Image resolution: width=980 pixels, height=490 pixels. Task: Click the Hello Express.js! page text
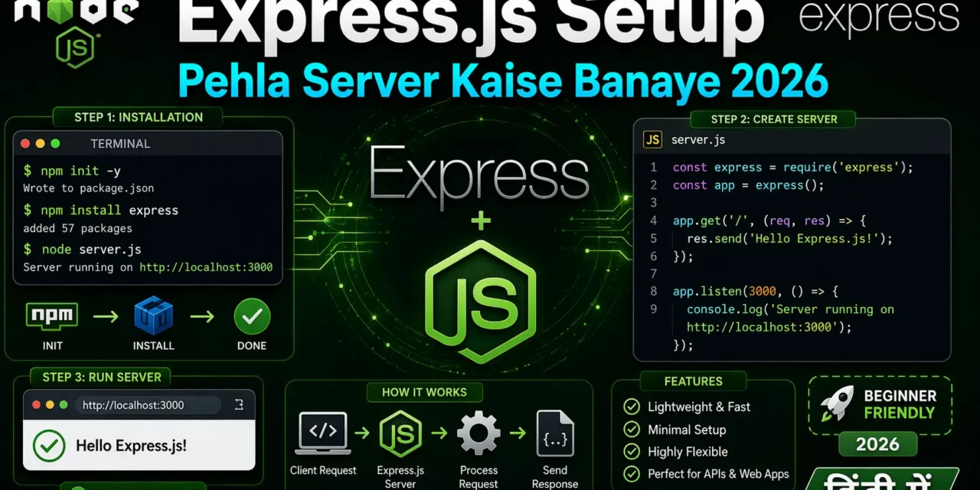[131, 445]
